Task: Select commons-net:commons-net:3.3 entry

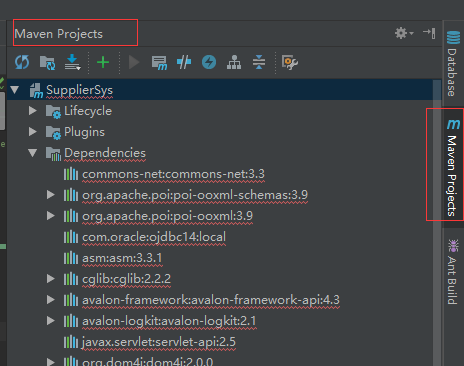Action: click(x=173, y=174)
